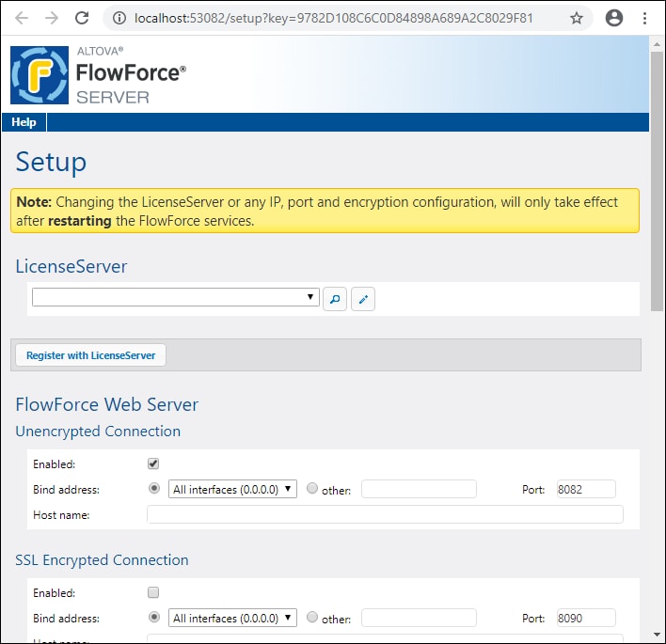This screenshot has width=666, height=644.
Task: Select All interfaces radio for Unencrypted Connection
Action: pos(154,488)
